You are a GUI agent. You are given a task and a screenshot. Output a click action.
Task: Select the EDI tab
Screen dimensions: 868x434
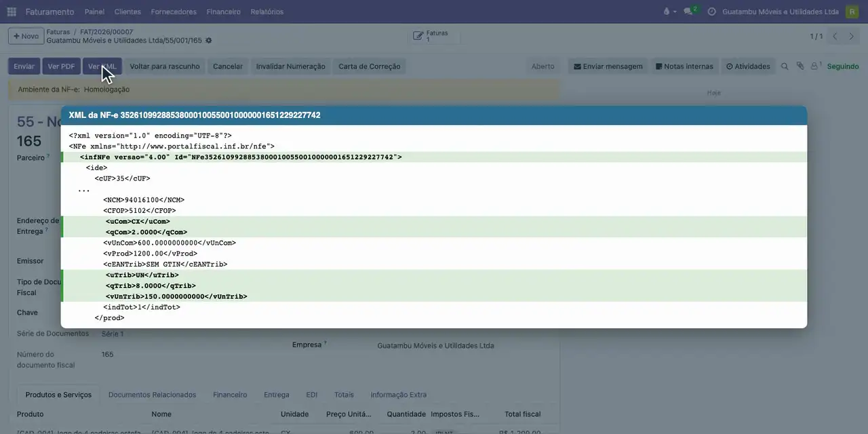point(312,395)
